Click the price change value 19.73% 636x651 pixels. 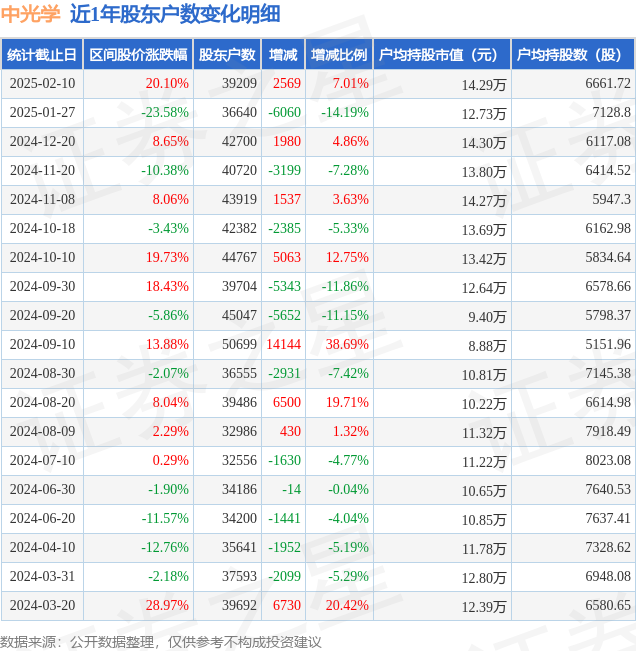click(x=167, y=257)
